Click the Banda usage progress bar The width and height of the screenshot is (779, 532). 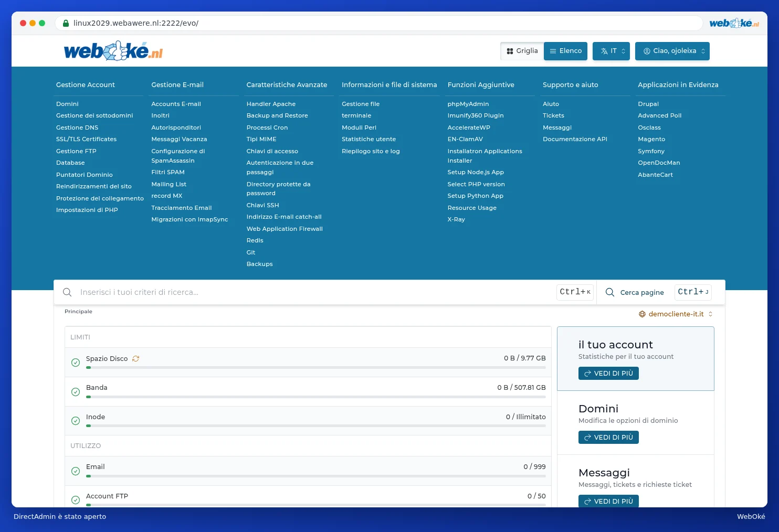pyautogui.click(x=316, y=397)
